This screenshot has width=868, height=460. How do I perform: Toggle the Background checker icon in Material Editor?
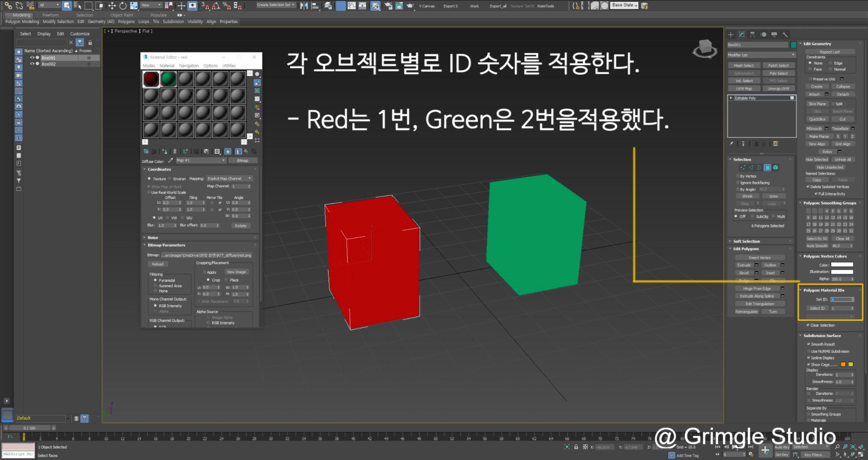(257, 91)
